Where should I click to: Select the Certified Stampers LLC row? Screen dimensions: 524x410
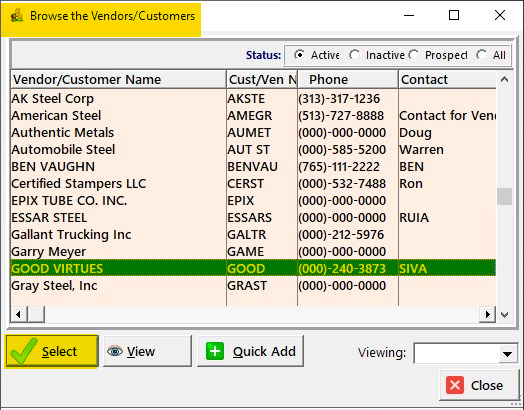click(x=253, y=184)
